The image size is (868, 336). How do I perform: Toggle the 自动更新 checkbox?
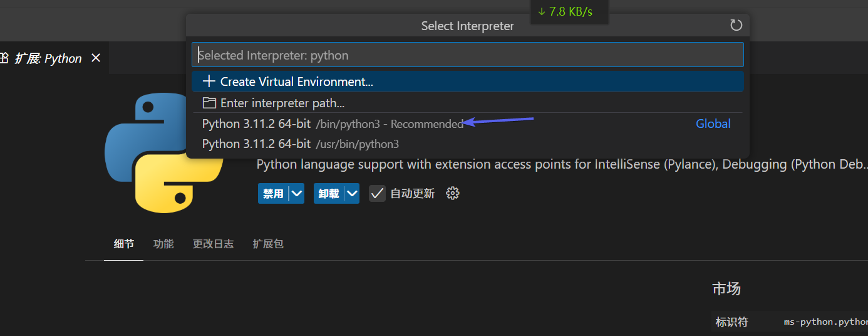(377, 193)
